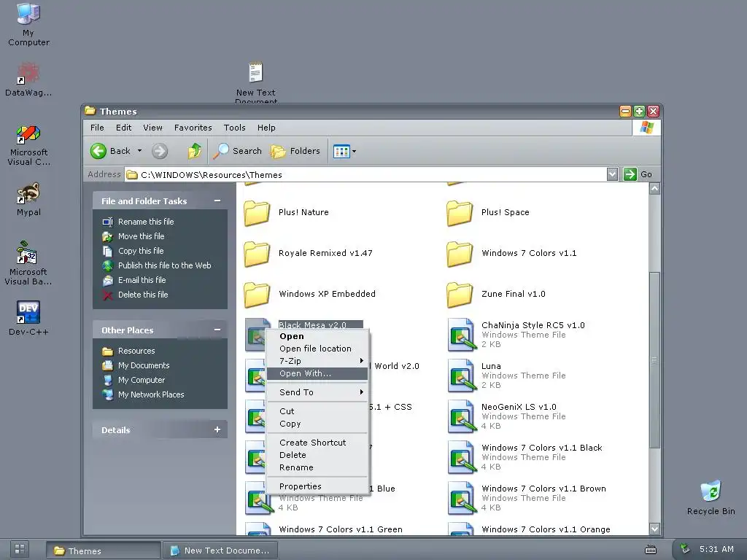Choose Open With... in context menu
The width and height of the screenshot is (747, 560).
pos(317,373)
